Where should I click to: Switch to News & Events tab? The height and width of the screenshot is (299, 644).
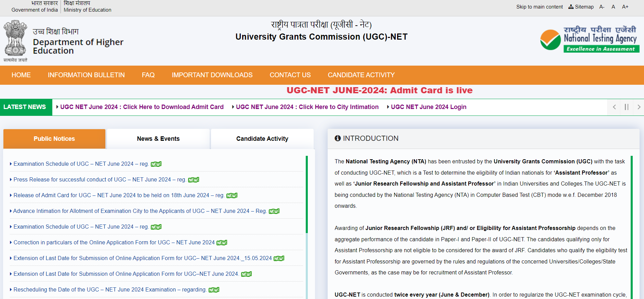point(158,139)
